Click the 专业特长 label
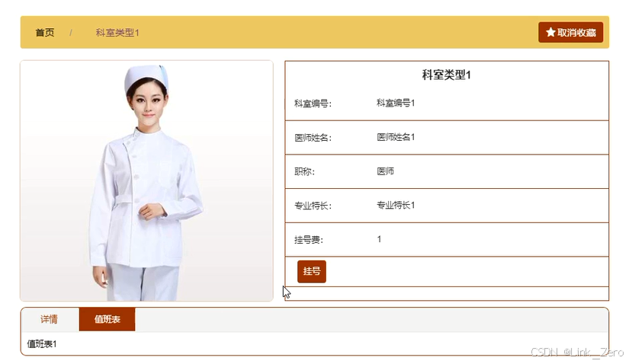632x364 pixels. click(x=313, y=206)
